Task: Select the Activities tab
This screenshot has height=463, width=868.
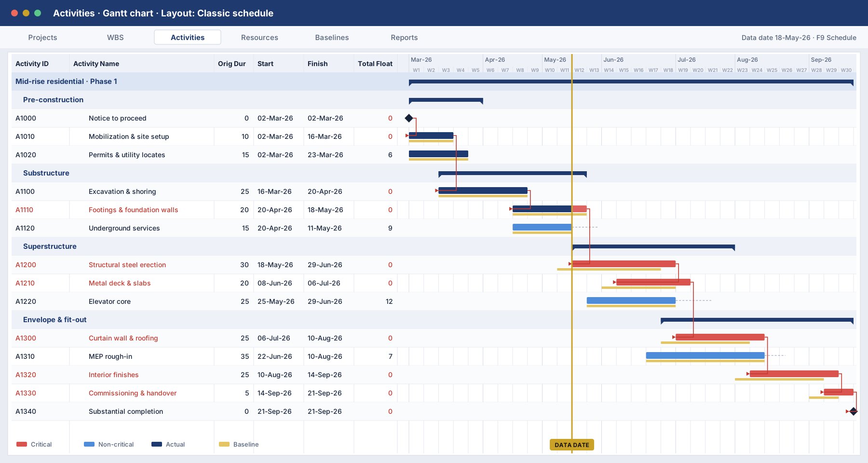Action: (x=188, y=38)
